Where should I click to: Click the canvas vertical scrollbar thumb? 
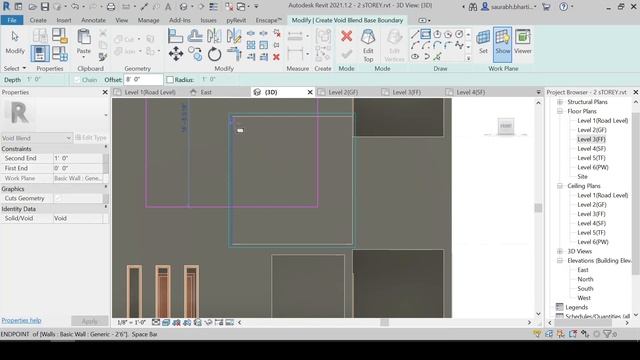point(538,208)
